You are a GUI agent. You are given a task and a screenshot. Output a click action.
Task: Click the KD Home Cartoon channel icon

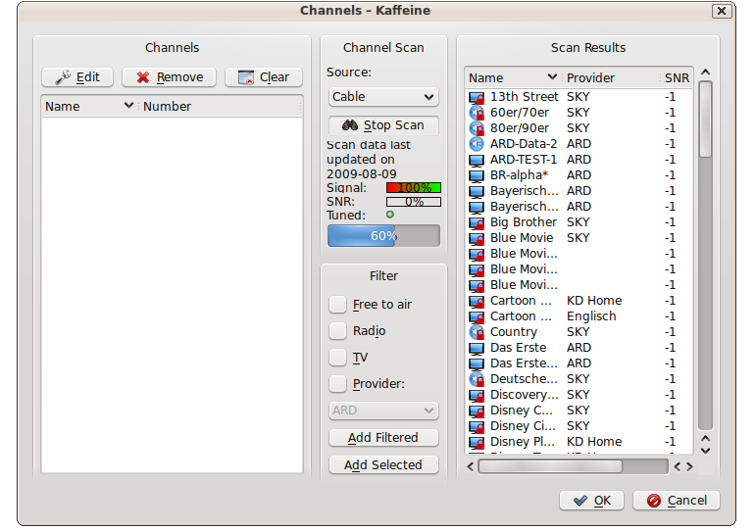477,301
